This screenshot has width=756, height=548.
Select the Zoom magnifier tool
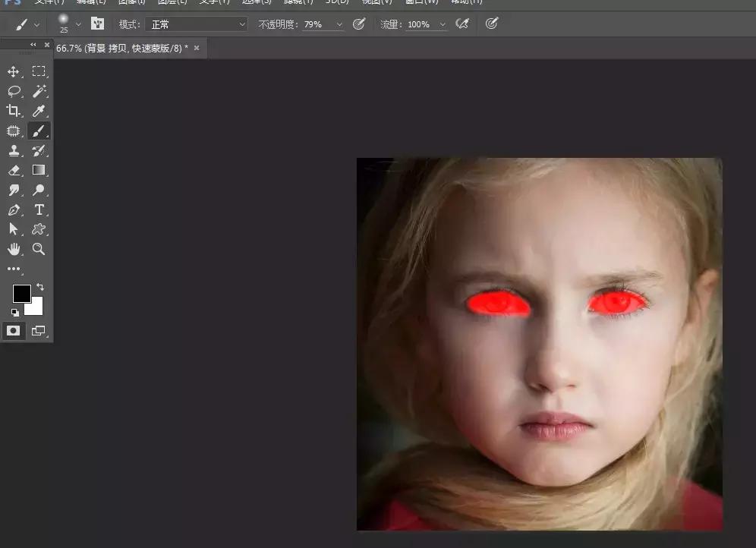point(39,249)
